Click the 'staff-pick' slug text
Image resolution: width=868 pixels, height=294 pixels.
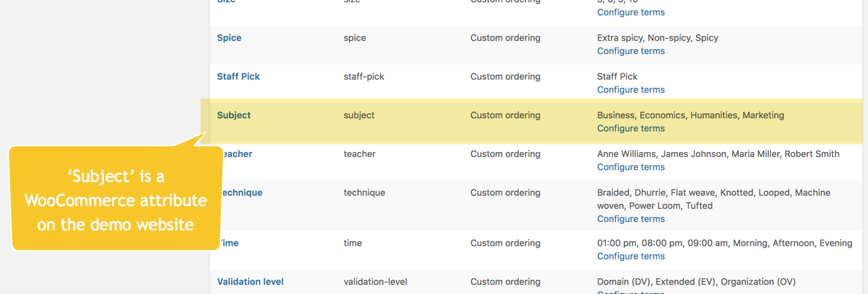tap(364, 76)
